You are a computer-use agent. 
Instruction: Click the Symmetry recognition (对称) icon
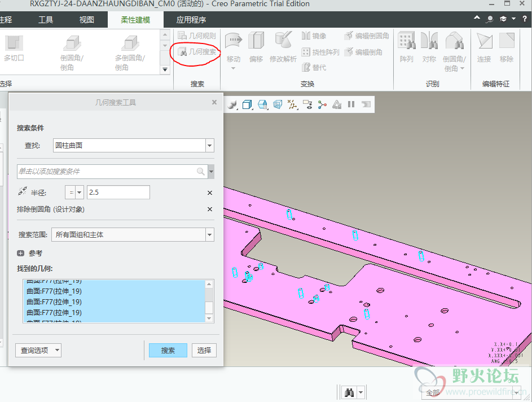[x=429, y=41]
